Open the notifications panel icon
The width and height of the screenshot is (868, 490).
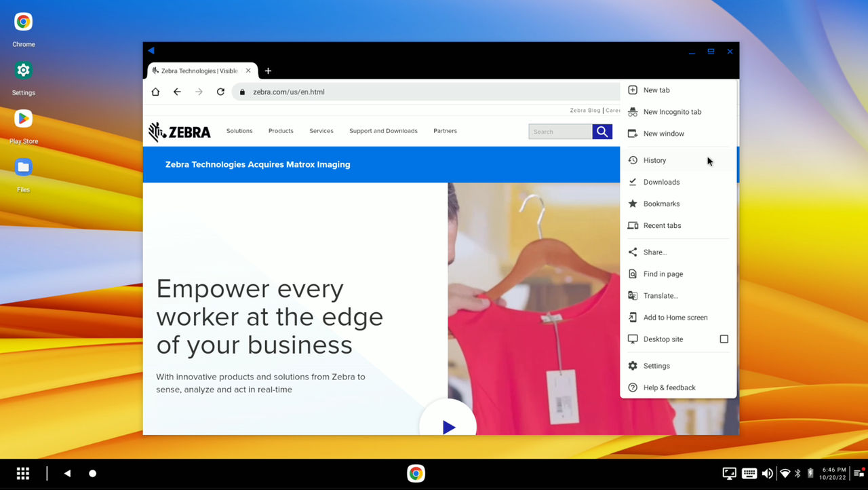tap(859, 473)
